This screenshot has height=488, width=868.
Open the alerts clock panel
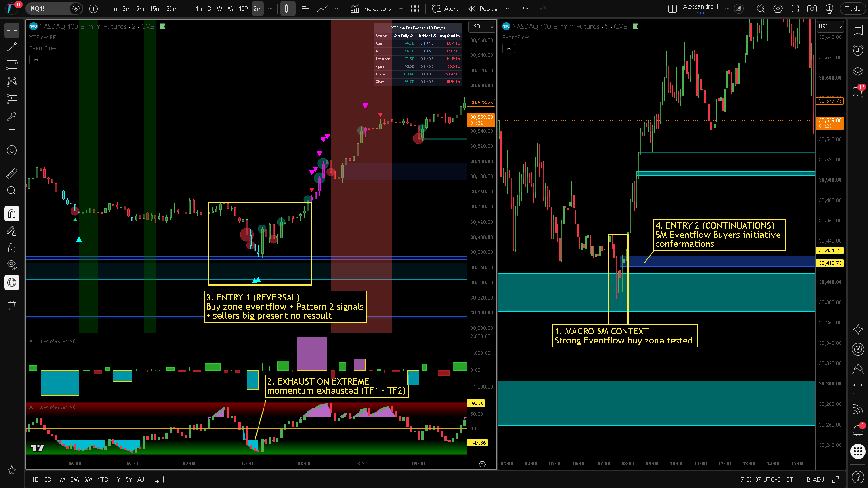pyautogui.click(x=858, y=50)
